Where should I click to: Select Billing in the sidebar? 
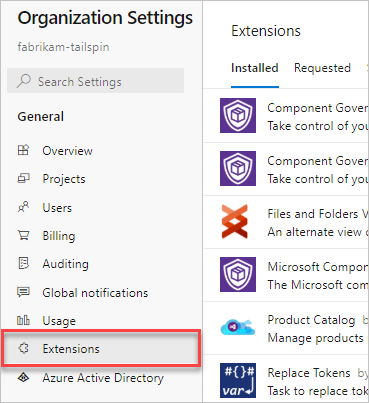click(x=59, y=236)
